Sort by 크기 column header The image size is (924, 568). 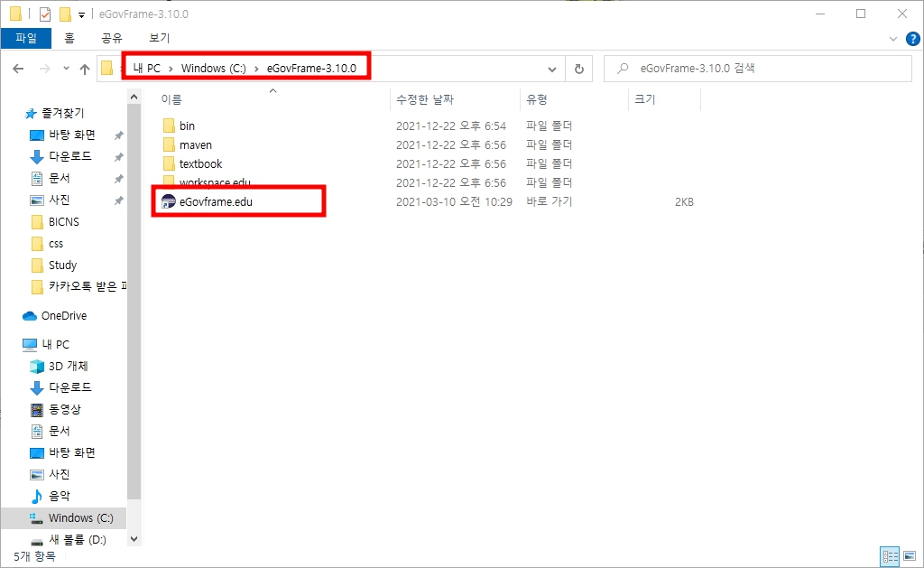pyautogui.click(x=644, y=99)
